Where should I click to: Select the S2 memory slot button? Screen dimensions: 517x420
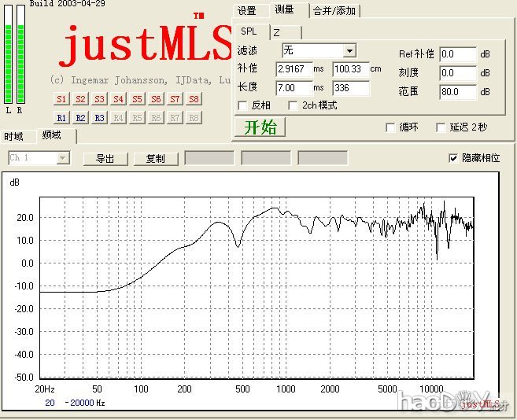(x=80, y=99)
